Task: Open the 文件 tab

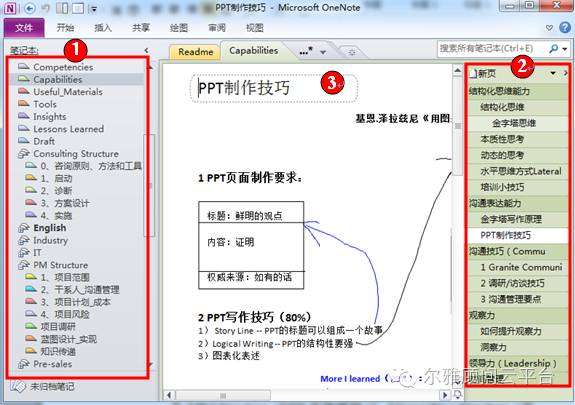Action: tap(24, 28)
